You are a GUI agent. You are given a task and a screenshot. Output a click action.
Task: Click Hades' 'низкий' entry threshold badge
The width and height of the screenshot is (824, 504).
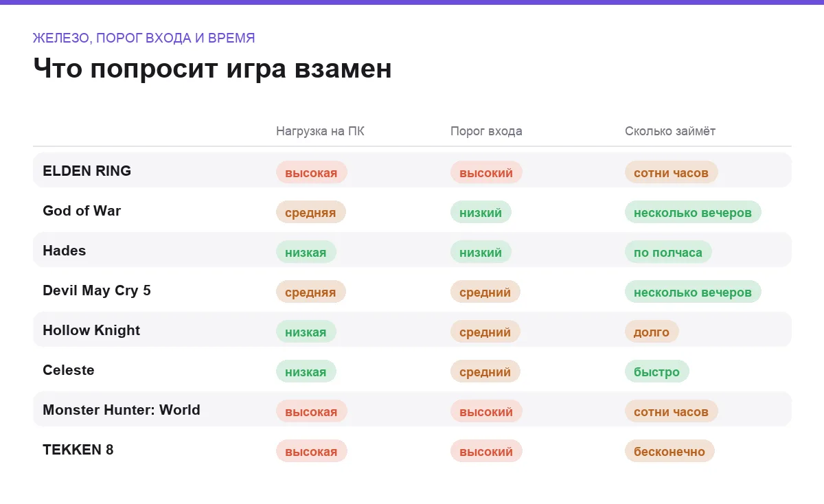point(481,252)
